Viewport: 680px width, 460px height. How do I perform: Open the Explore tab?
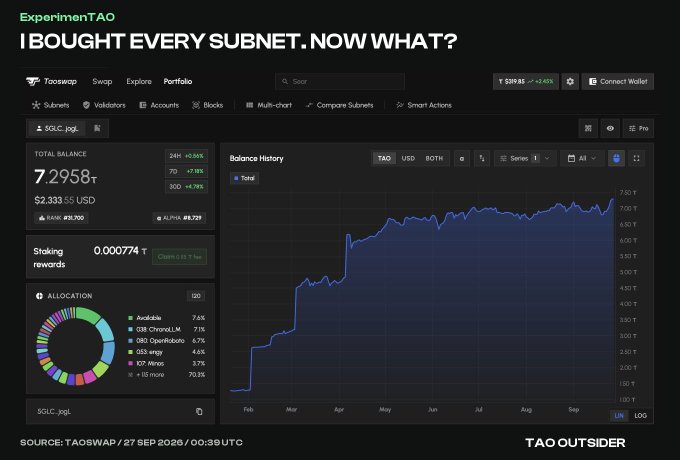click(139, 82)
